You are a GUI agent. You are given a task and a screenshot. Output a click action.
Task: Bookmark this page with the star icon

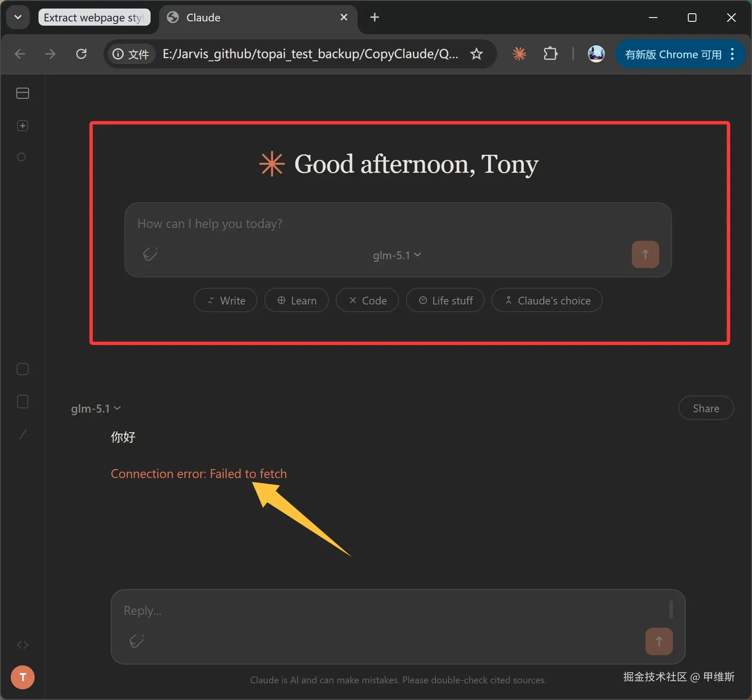coord(477,54)
